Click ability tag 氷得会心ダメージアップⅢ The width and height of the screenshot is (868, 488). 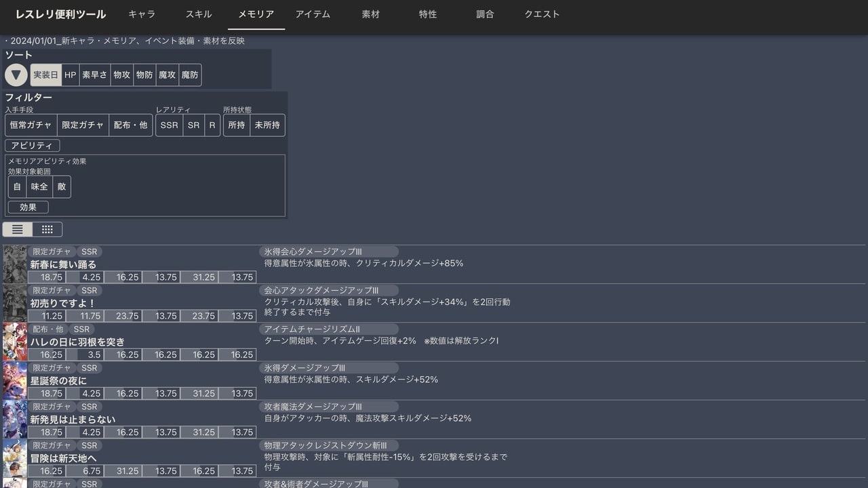pos(328,251)
